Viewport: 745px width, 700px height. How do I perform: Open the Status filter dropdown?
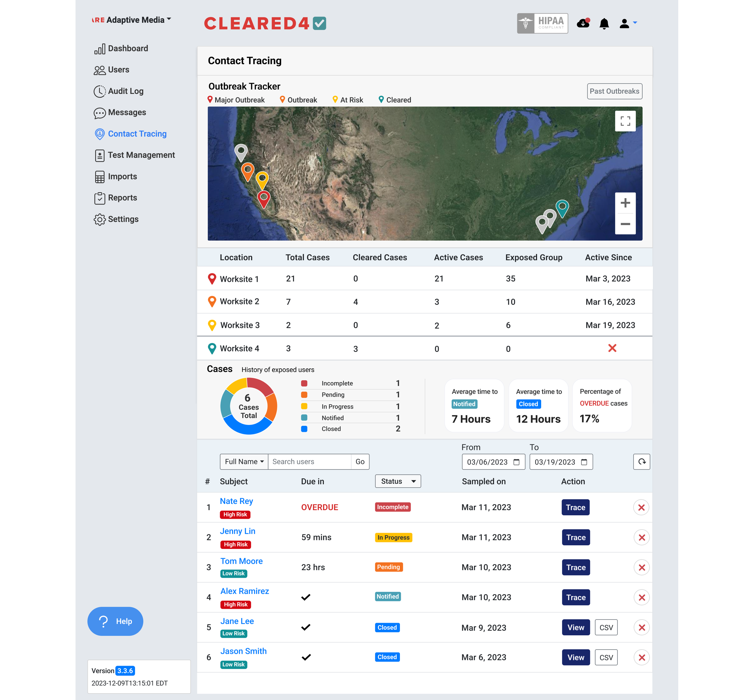click(398, 481)
